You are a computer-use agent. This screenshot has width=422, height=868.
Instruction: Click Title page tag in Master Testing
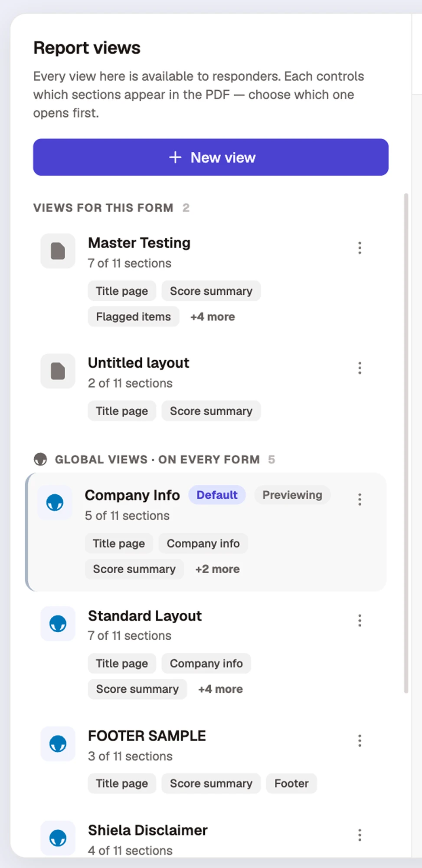[x=122, y=291]
